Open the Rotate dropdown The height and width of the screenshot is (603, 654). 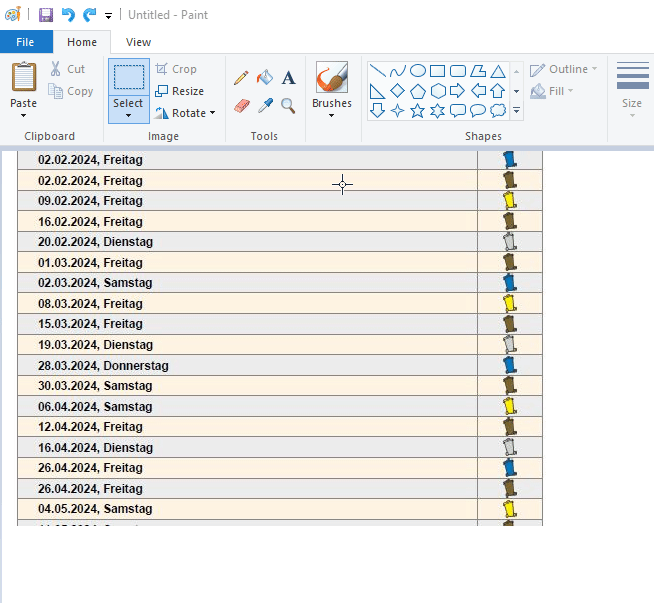point(213,113)
